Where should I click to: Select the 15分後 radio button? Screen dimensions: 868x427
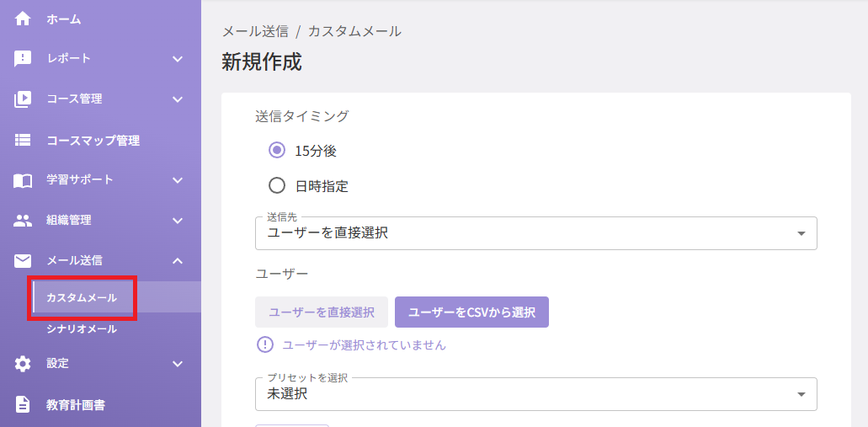click(276, 151)
